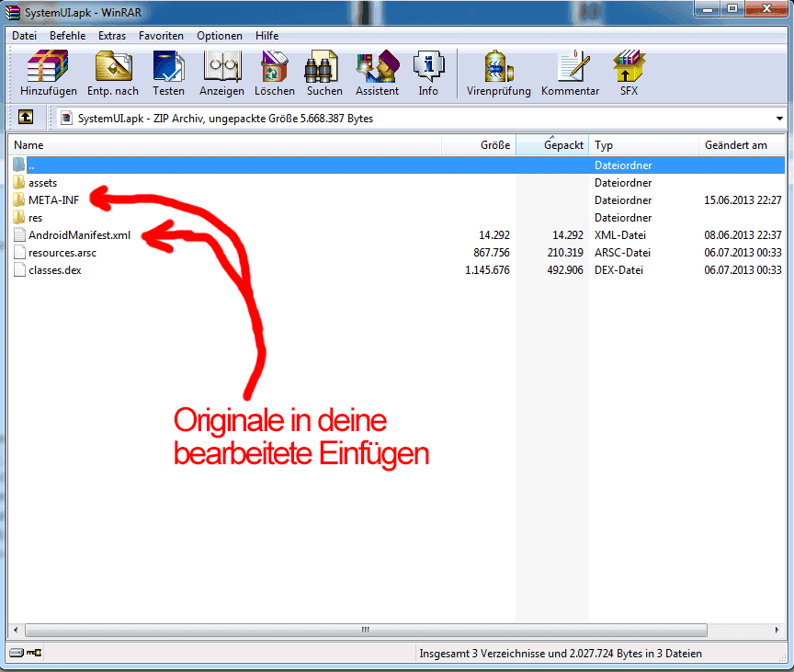Close the WinRAR window
This screenshot has height=672, width=794.
click(766, 8)
